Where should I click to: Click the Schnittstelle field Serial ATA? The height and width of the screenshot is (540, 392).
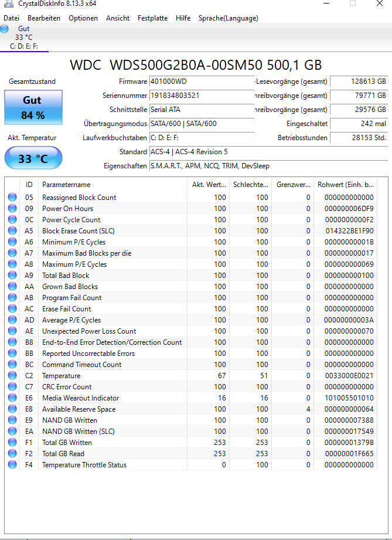coord(202,110)
